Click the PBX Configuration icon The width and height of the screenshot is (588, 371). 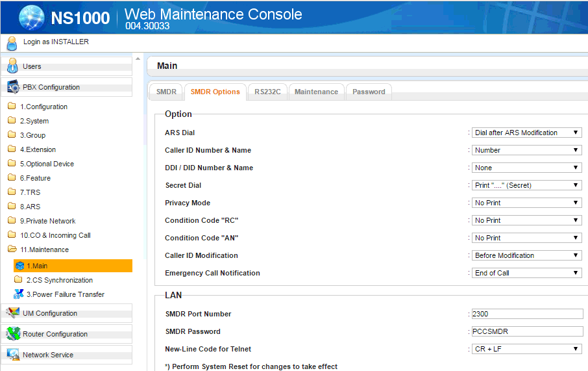point(12,87)
